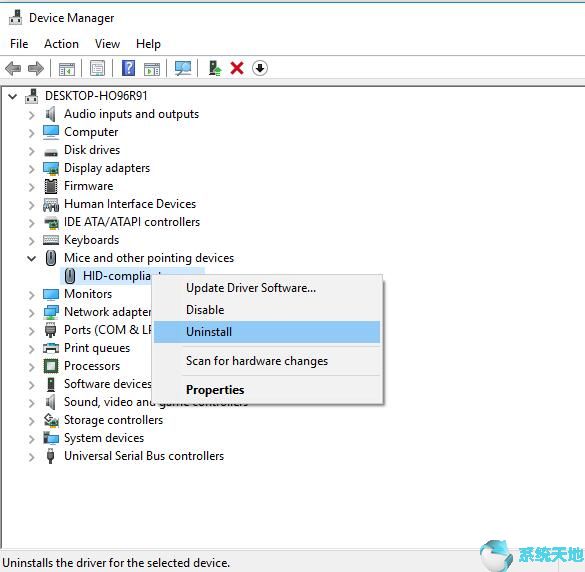Expand the Universal Serial Bus controllers node
The width and height of the screenshot is (585, 572).
click(32, 457)
